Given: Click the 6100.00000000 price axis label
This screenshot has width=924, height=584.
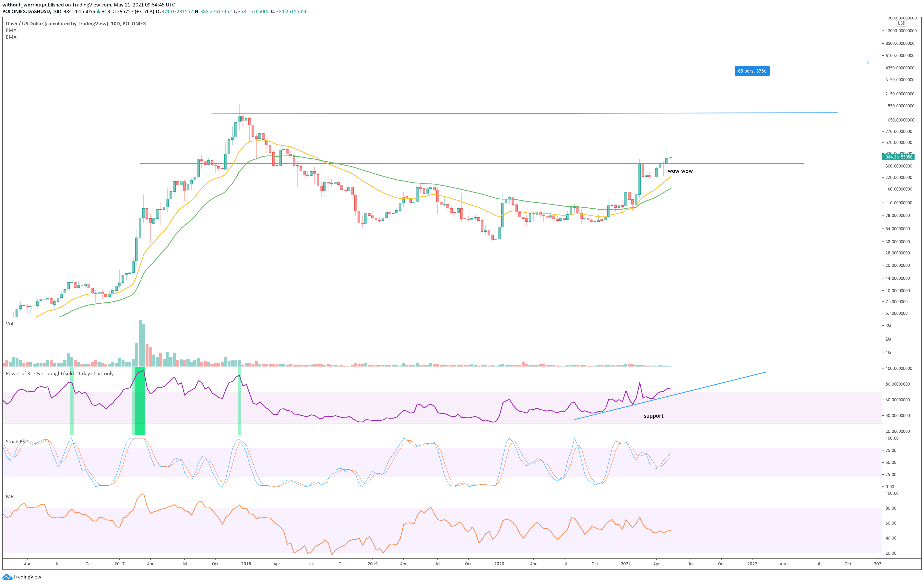Looking at the screenshot, I should coord(900,56).
